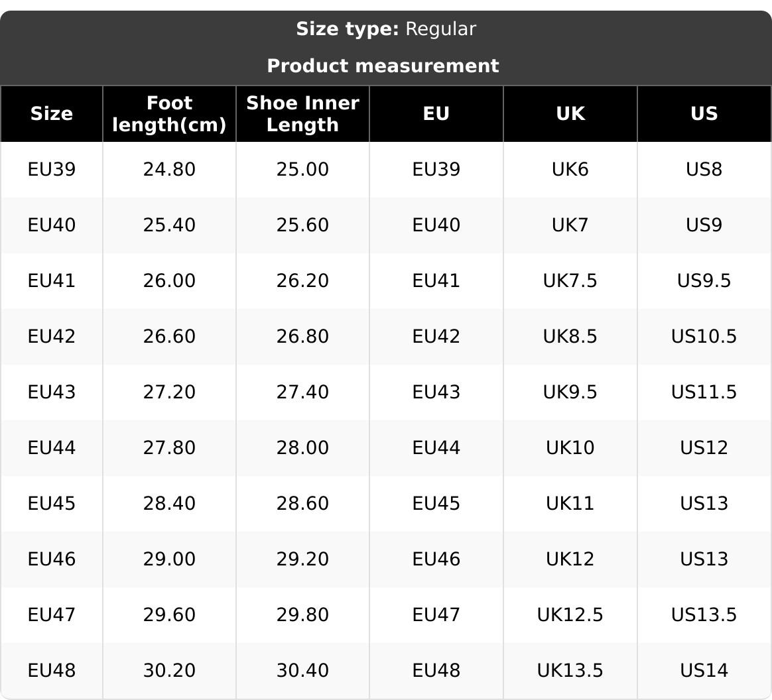Click the "Size type: Regular" heading
Viewport: 772px width, 700px height.
[385, 29]
